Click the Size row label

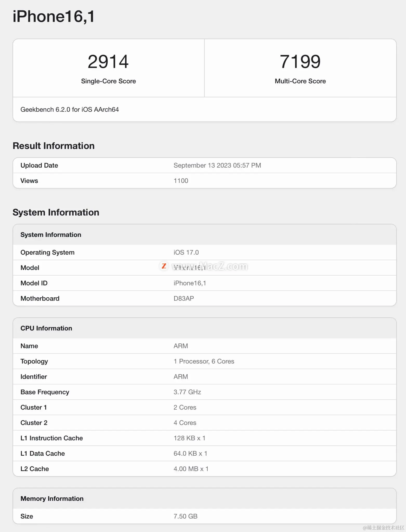point(27,516)
